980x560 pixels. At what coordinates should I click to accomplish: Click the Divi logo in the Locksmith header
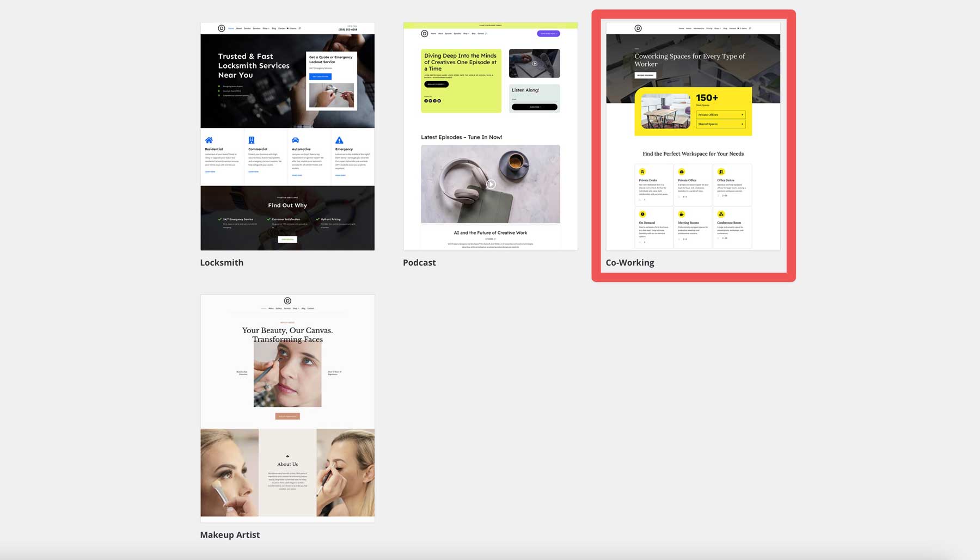pos(220,28)
